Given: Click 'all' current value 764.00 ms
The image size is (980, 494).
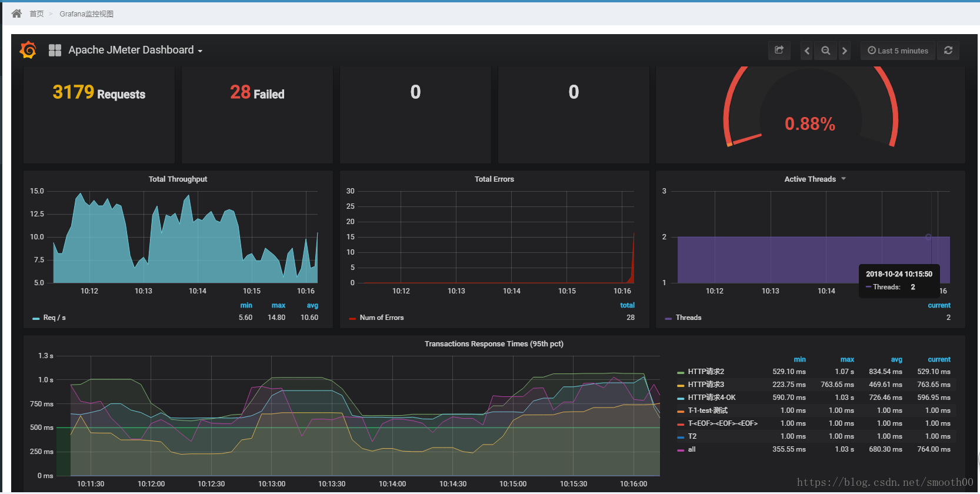Looking at the screenshot, I should [934, 449].
